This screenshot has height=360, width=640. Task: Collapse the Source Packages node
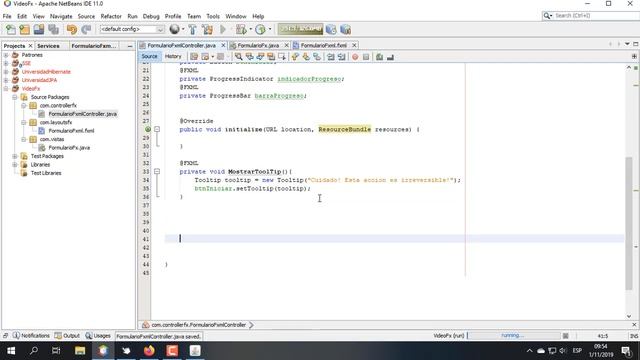point(15,97)
